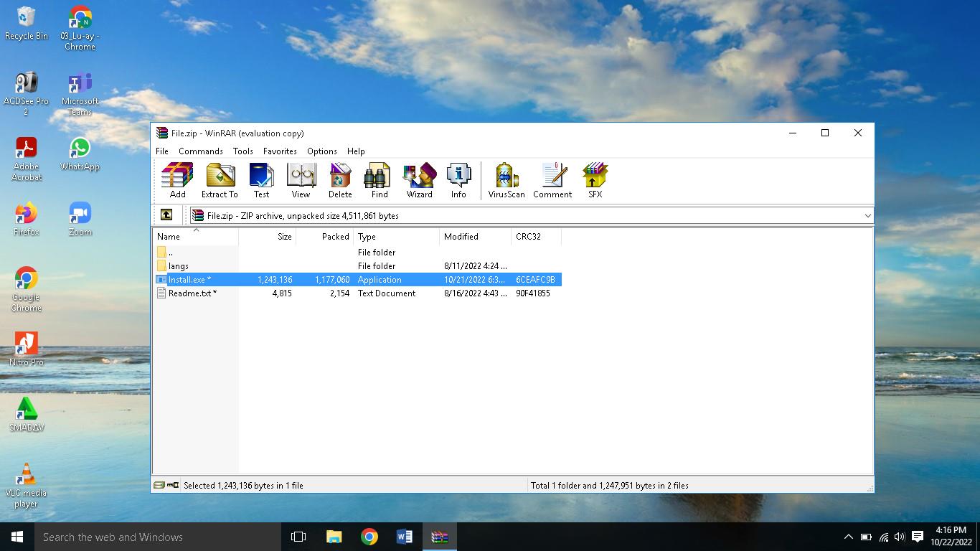
Task: Open the Options menu
Action: click(x=321, y=151)
